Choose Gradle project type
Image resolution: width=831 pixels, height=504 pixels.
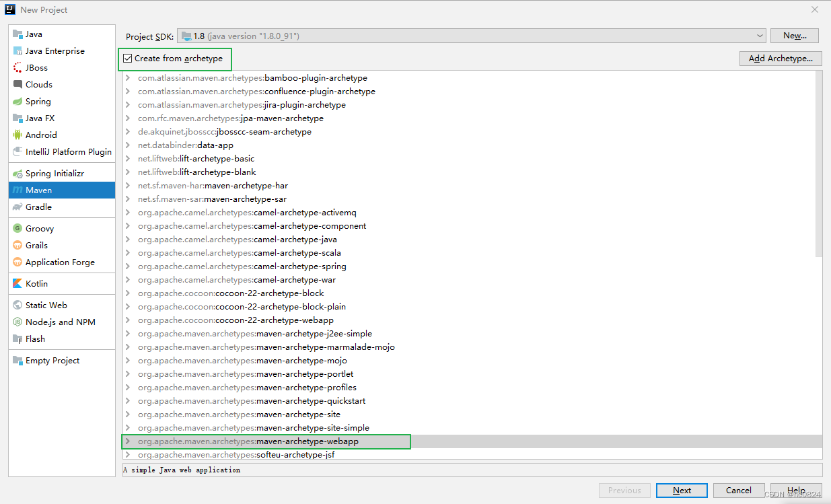(62, 207)
